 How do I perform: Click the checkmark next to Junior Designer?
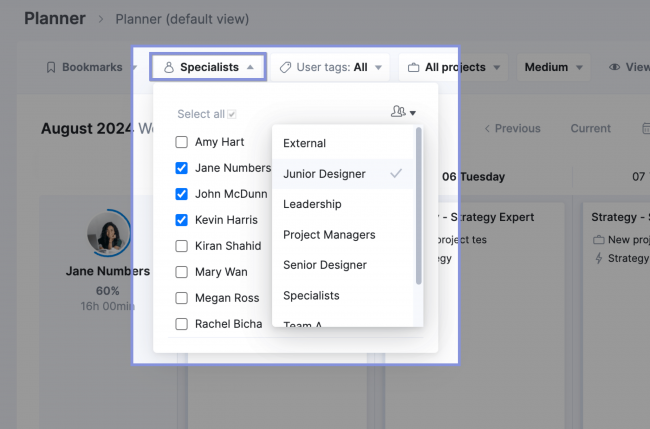396,174
